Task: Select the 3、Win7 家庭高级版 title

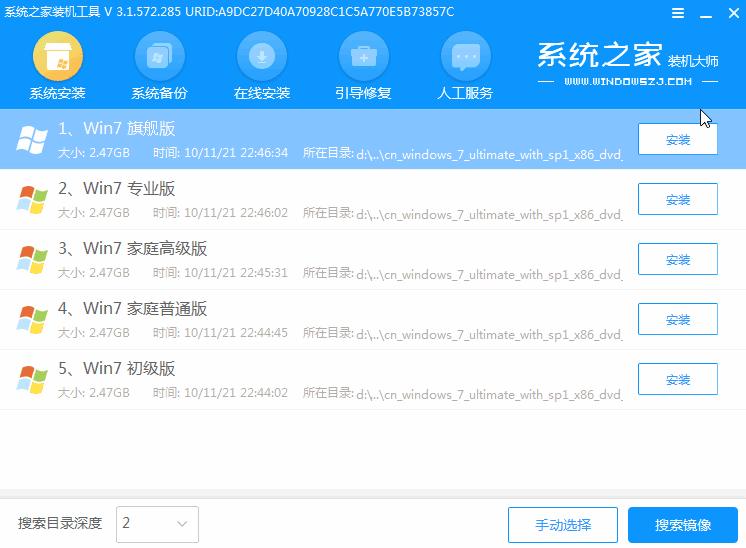Action: click(132, 248)
